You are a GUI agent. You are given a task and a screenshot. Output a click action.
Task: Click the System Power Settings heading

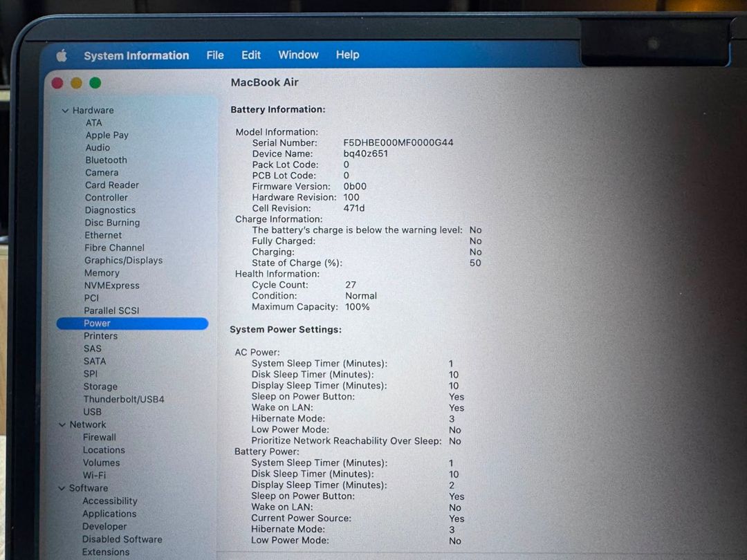click(286, 330)
